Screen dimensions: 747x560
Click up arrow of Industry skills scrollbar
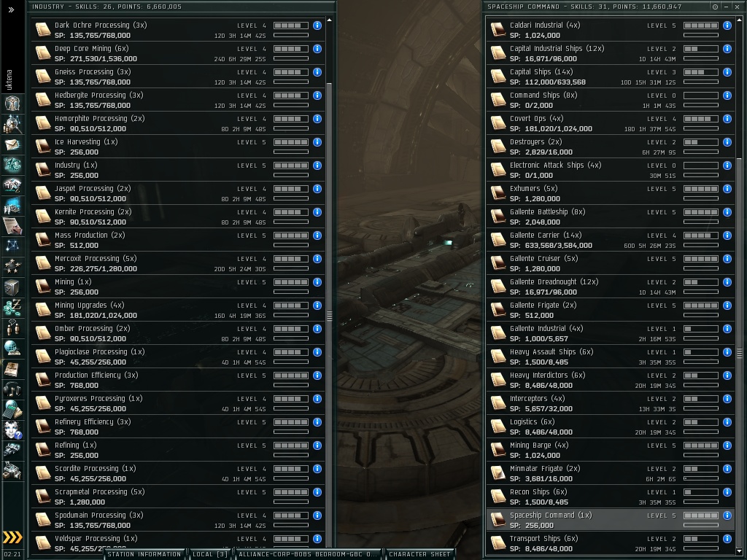[329, 20]
